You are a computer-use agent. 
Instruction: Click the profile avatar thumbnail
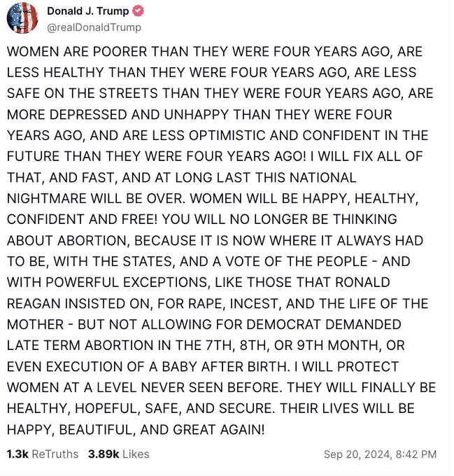(x=22, y=17)
